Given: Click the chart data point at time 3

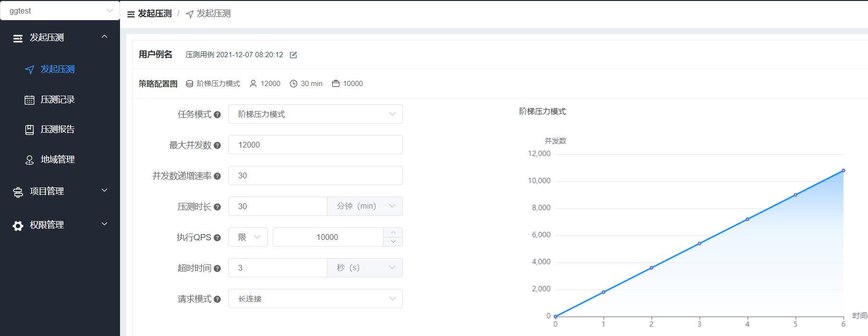Looking at the screenshot, I should [699, 244].
